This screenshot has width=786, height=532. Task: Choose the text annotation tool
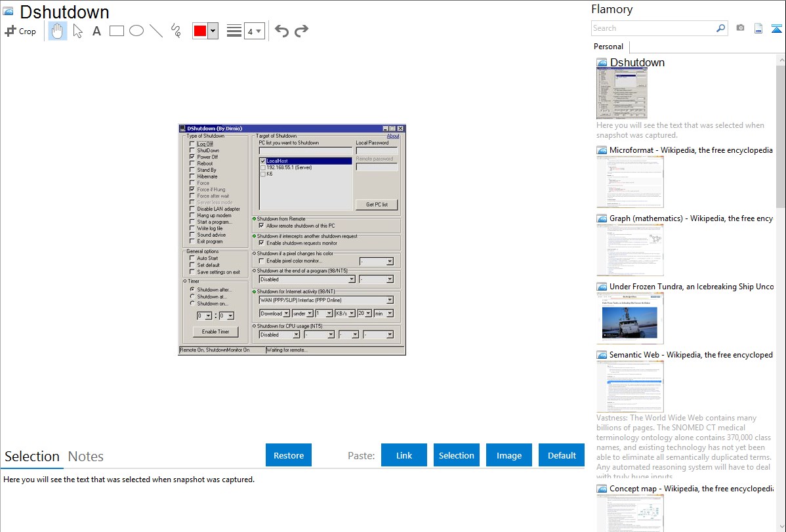pyautogui.click(x=96, y=31)
